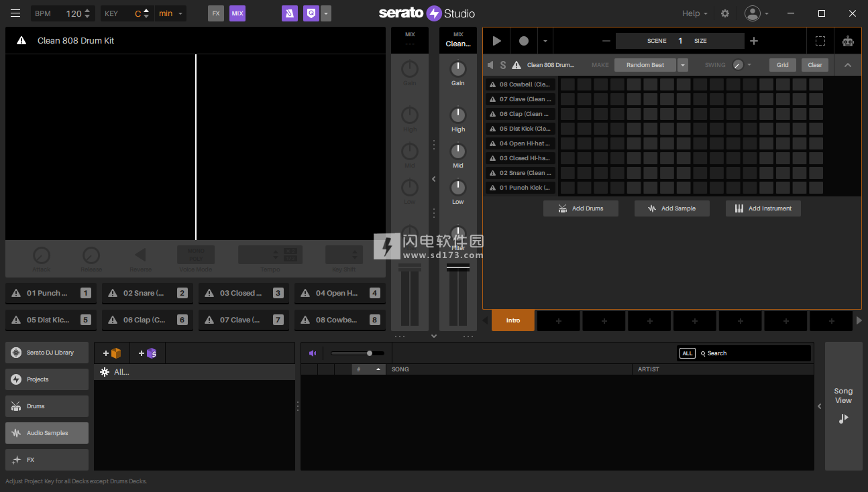Image resolution: width=868 pixels, height=492 pixels.
Task: Select the 05 Dist Kick drum row
Action: (x=521, y=129)
